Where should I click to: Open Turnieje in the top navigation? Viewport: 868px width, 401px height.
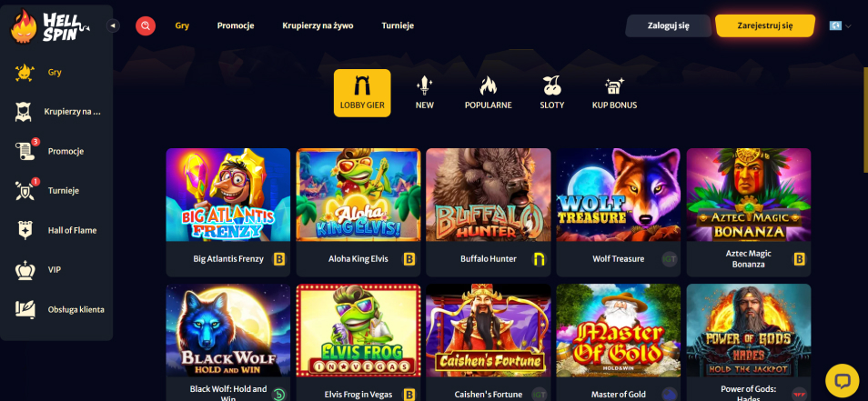[x=398, y=25]
